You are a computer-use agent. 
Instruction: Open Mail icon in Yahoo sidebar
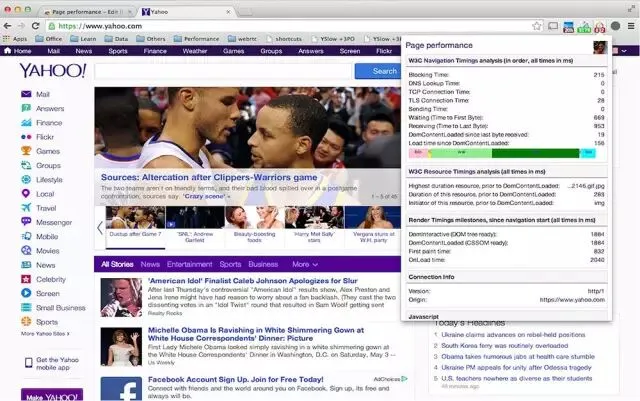[26, 94]
